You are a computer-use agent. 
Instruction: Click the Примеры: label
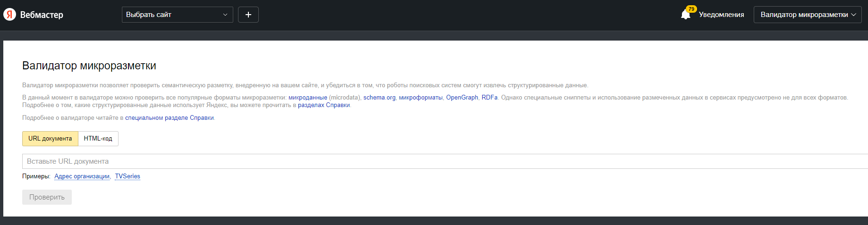[36, 176]
